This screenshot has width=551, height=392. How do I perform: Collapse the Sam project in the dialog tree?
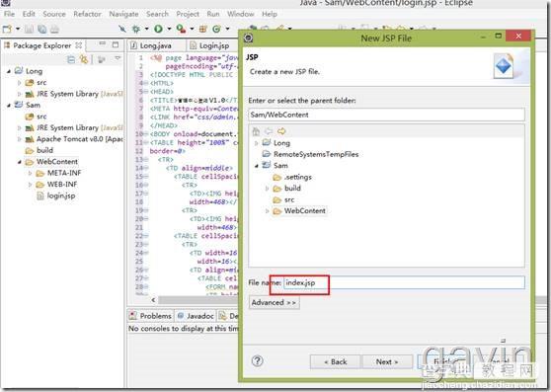click(x=256, y=166)
